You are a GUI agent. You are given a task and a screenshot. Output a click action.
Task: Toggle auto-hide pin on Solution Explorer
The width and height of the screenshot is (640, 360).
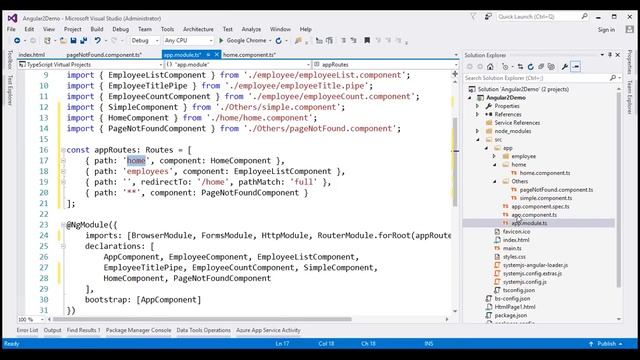click(x=610, y=55)
